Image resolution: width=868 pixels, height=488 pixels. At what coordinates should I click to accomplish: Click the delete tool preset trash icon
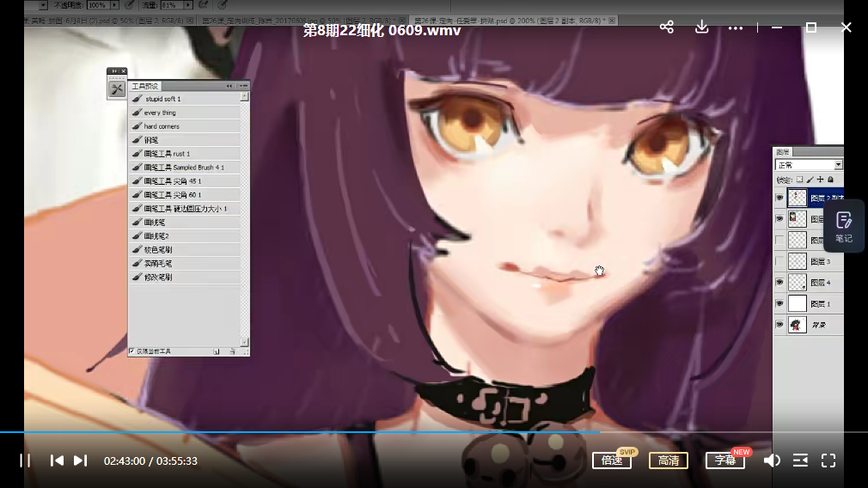233,351
